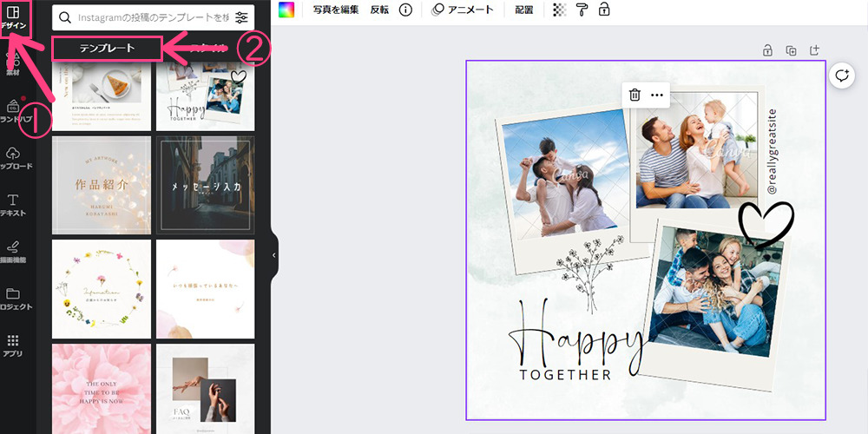Open the Apps (アプリ) sidebar panel
868x434 pixels.
[x=13, y=346]
